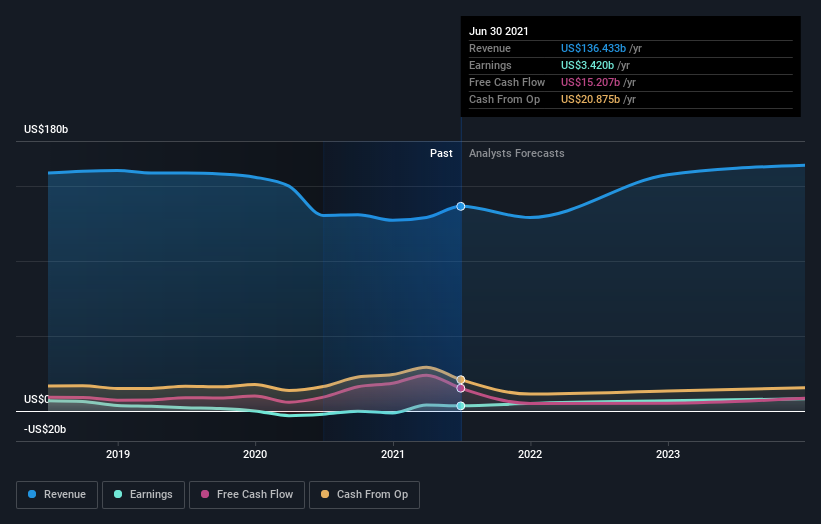This screenshot has width=821, height=524.
Task: Click the Past section label
Action: pos(441,153)
